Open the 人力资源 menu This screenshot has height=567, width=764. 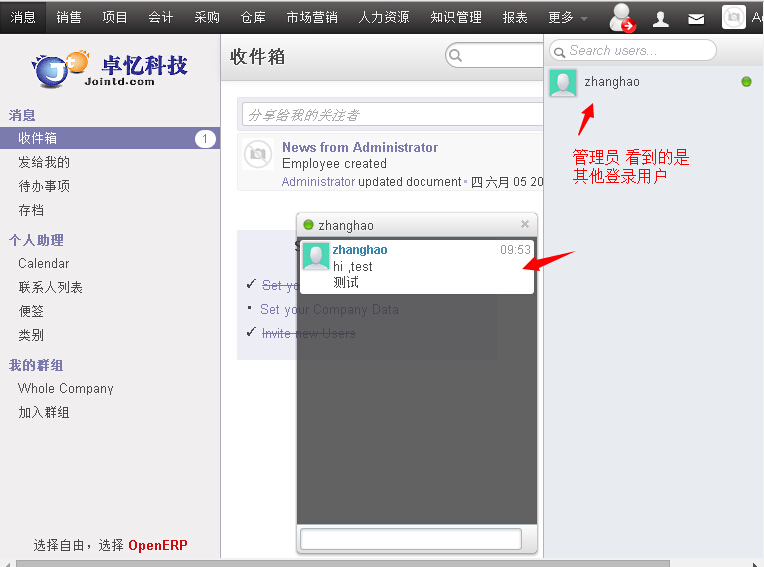[x=384, y=17]
